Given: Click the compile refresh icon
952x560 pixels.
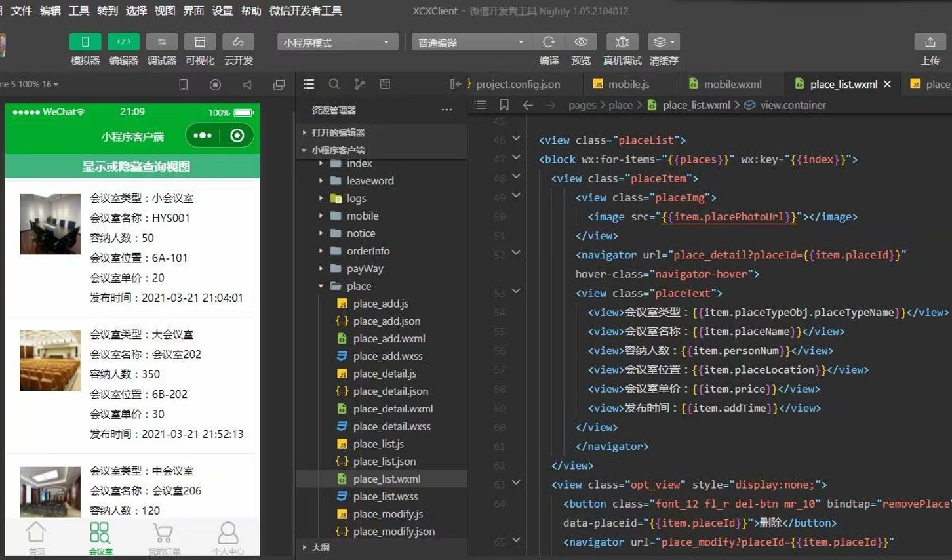Looking at the screenshot, I should [549, 42].
